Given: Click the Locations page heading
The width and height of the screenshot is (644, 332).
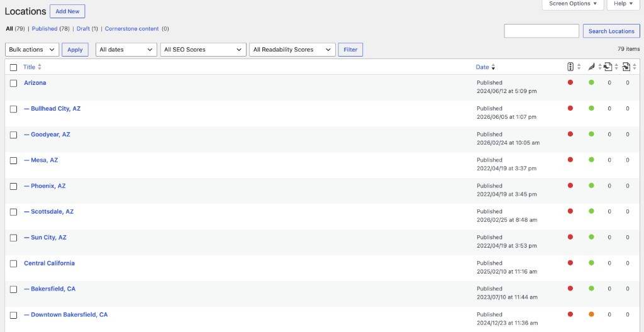Looking at the screenshot, I should (x=25, y=11).
